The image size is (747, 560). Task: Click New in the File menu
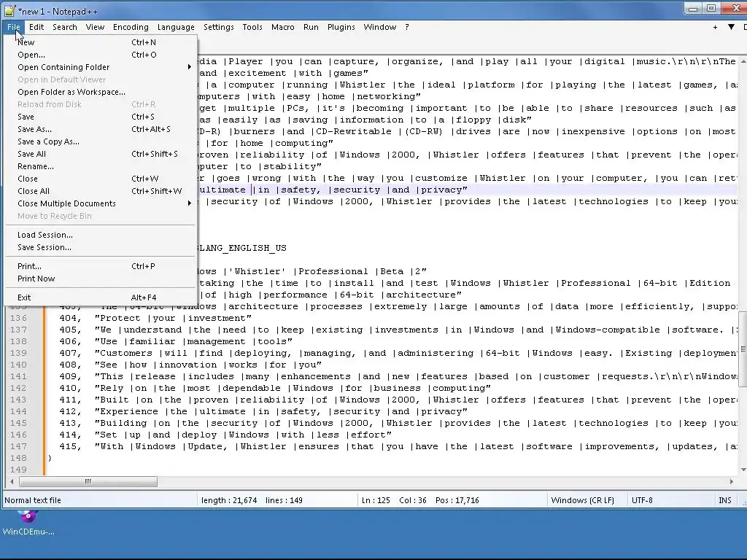[x=101, y=42]
